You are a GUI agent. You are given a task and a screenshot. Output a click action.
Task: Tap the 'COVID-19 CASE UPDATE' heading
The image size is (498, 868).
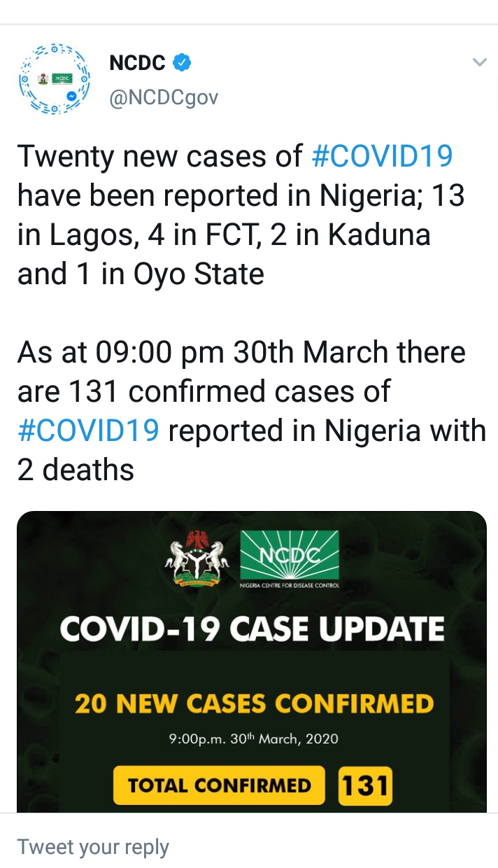pyautogui.click(x=252, y=629)
